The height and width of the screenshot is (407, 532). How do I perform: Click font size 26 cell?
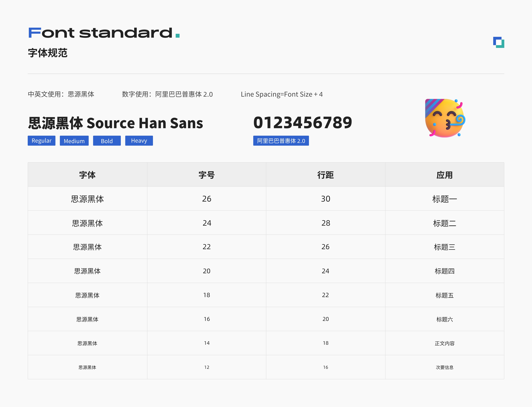[x=206, y=199]
